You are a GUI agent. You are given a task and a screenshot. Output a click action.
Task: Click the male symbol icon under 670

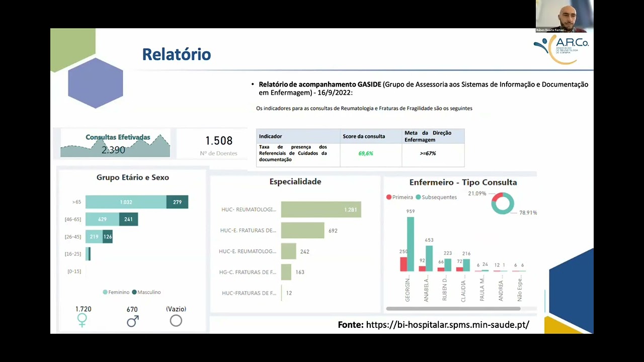132,321
